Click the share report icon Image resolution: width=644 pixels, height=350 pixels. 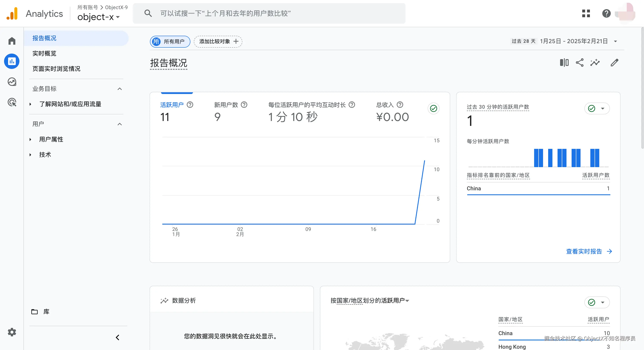point(579,63)
